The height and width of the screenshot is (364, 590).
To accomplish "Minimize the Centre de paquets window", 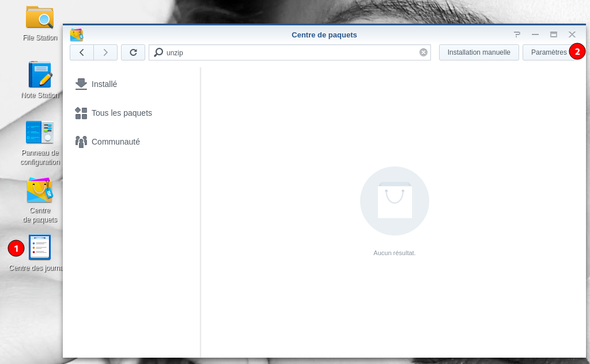I will click(535, 35).
